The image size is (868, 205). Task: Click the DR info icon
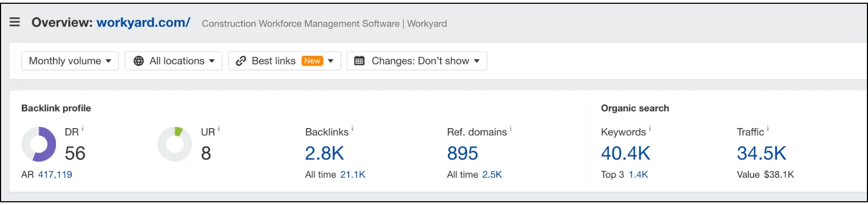(82, 129)
